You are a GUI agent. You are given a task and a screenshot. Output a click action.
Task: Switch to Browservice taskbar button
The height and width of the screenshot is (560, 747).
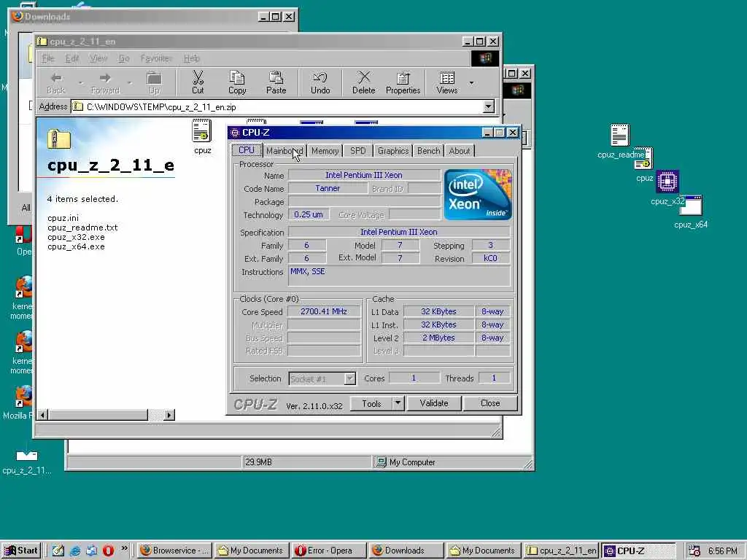click(x=175, y=551)
